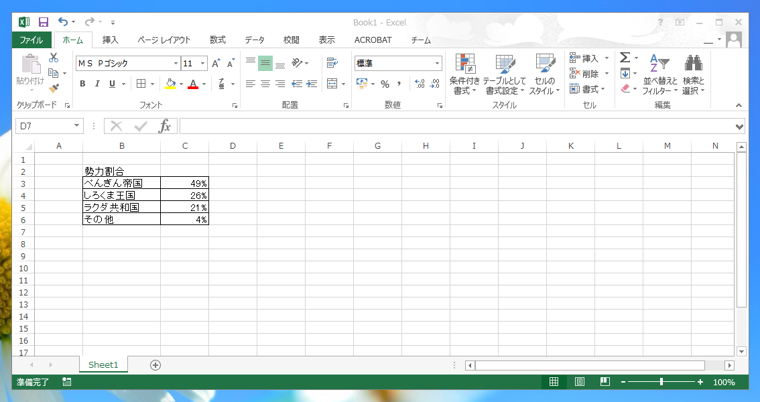
Task: Open the number format 標準 dropdown
Action: pos(437,64)
